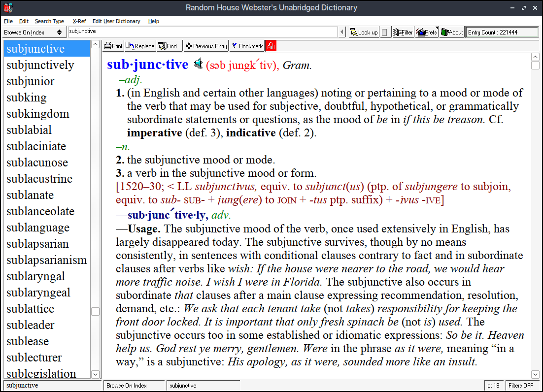Open Prefs settings
Viewport: 543px width, 392px height.
[x=427, y=33]
